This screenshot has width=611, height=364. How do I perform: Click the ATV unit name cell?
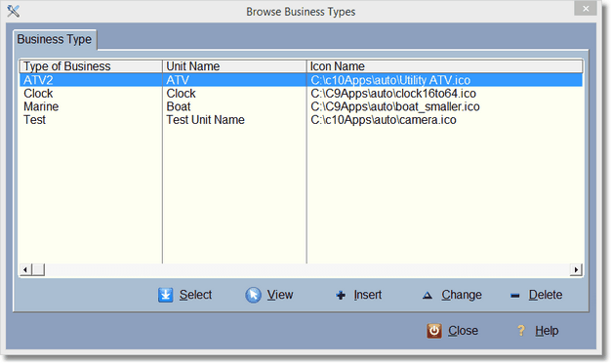click(178, 80)
